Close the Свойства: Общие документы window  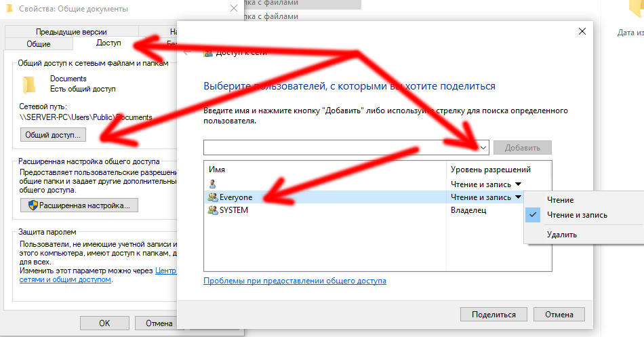pos(234,8)
